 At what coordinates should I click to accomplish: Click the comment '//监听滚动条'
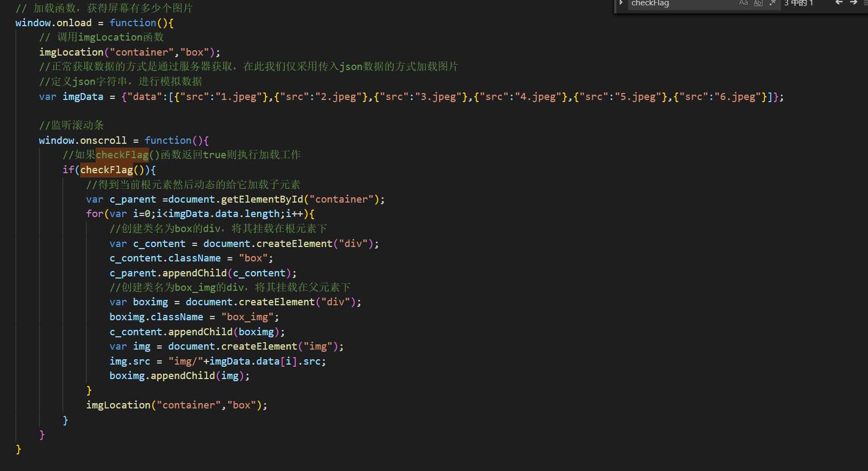tap(72, 125)
